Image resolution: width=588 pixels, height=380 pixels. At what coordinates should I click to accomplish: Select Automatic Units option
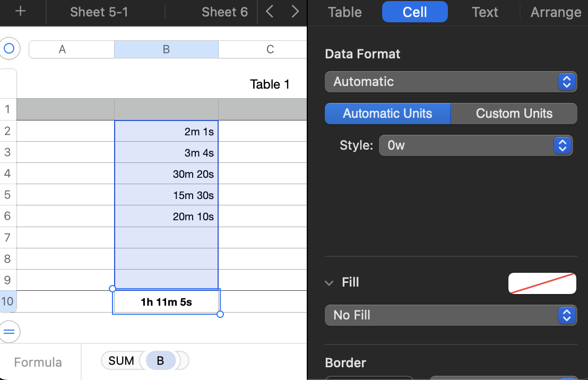(x=387, y=114)
